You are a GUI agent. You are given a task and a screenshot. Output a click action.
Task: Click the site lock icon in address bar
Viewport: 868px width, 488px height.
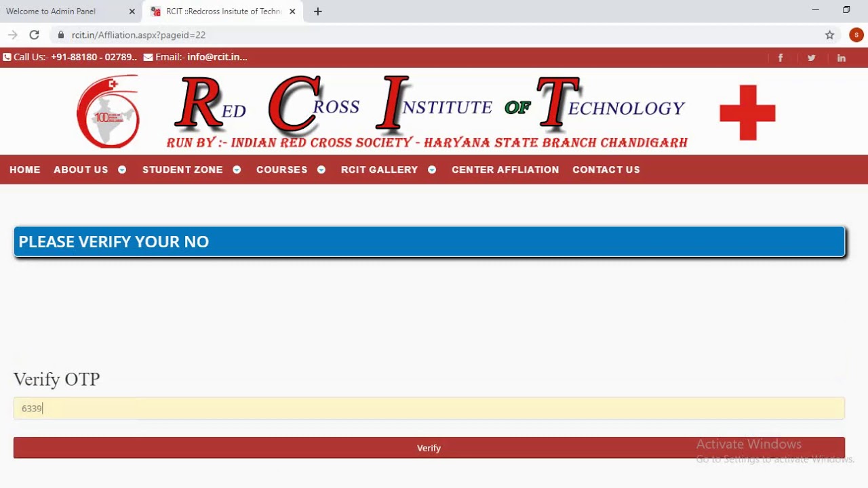pyautogui.click(x=61, y=35)
